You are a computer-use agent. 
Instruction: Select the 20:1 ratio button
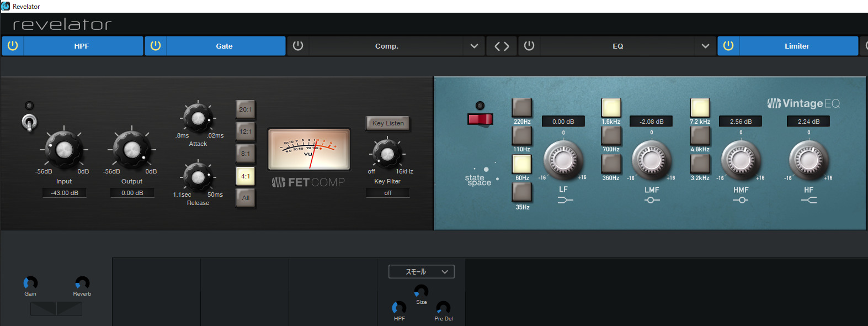246,109
